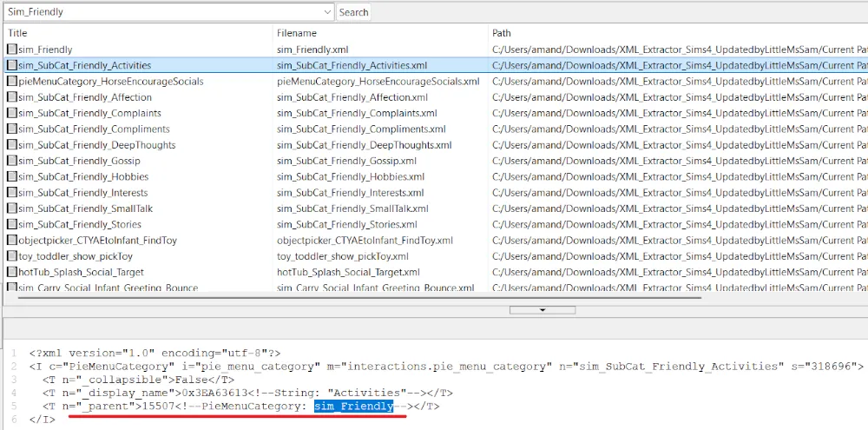Screen dimensions: 868x430
Task: Click the _collapsible False XML line
Action: (x=138, y=380)
